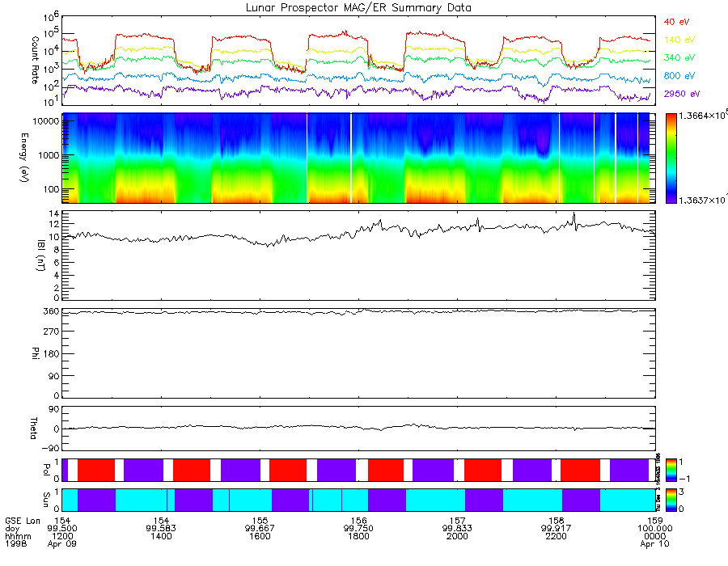Viewport: 728px width, 566px height.
Task: Select the purple '2950 eV' legend label
Action: 682,94
